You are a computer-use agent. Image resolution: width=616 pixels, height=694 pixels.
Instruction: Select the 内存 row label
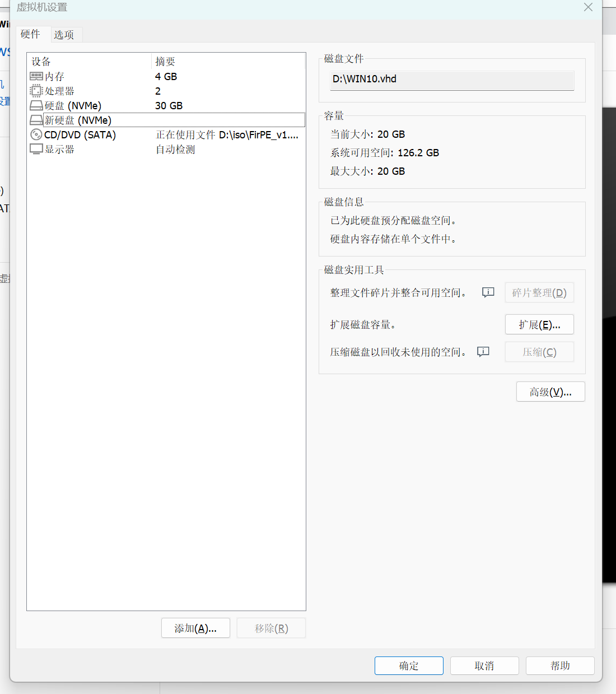[x=55, y=76]
